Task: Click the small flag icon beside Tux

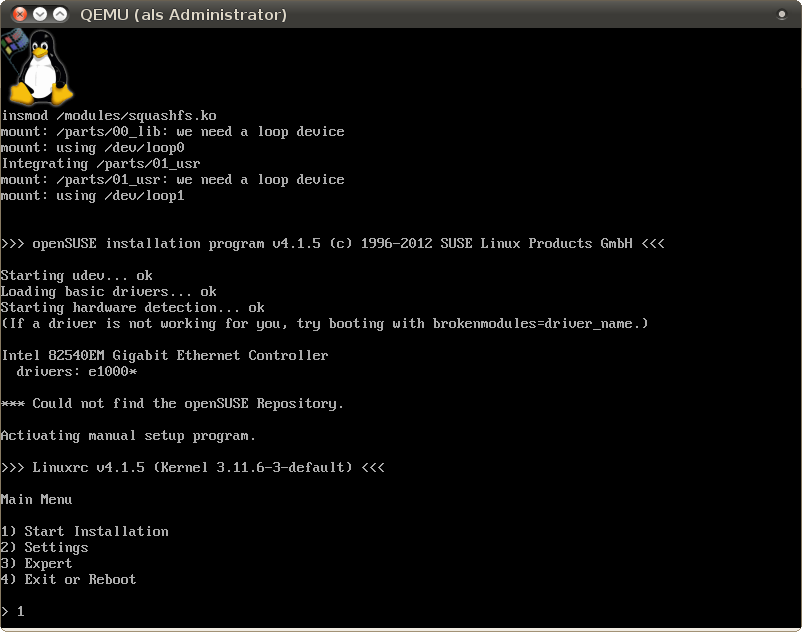Action: (x=15, y=44)
